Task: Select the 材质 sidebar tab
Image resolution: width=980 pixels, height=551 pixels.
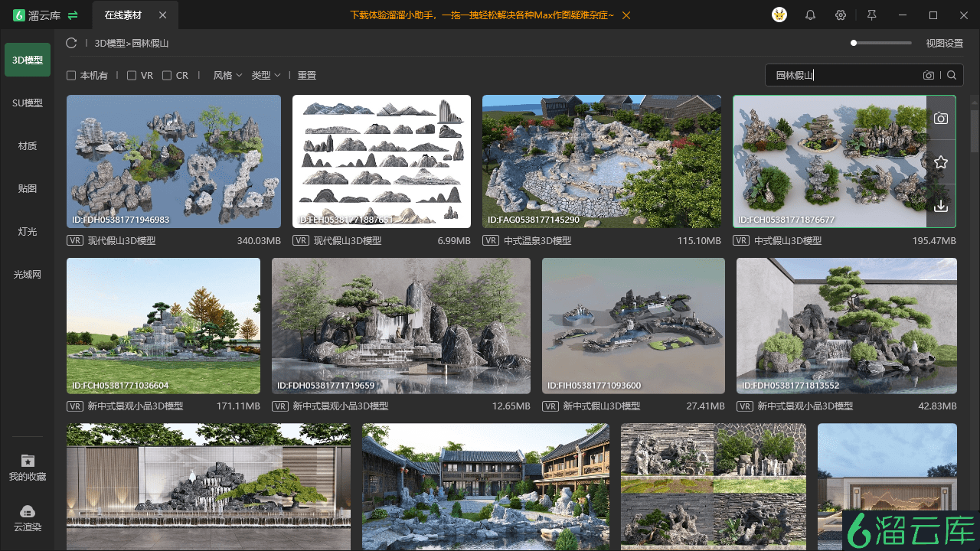Action: tap(28, 145)
